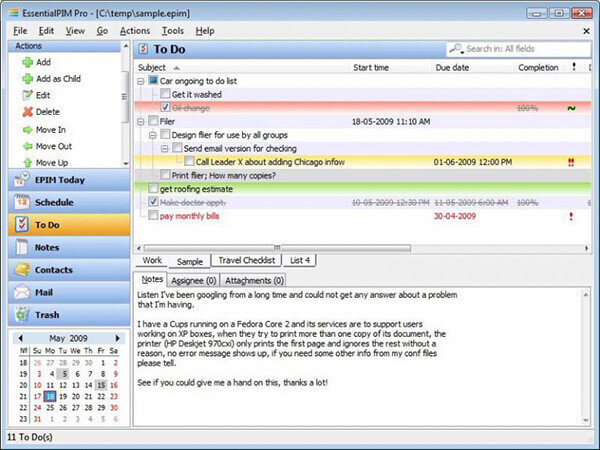The width and height of the screenshot is (600, 450).
Task: Check the 'Get it washed' checkbox
Action: pos(165,94)
